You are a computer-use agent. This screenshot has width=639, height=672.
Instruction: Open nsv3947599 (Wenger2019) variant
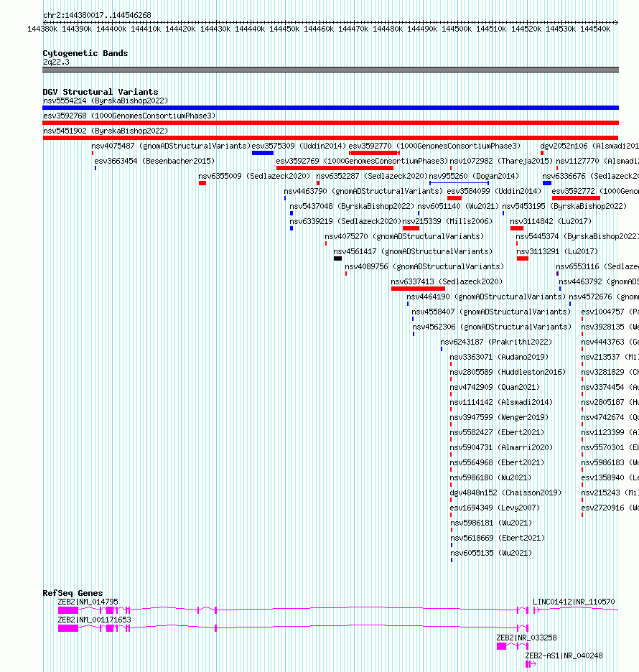click(x=499, y=417)
